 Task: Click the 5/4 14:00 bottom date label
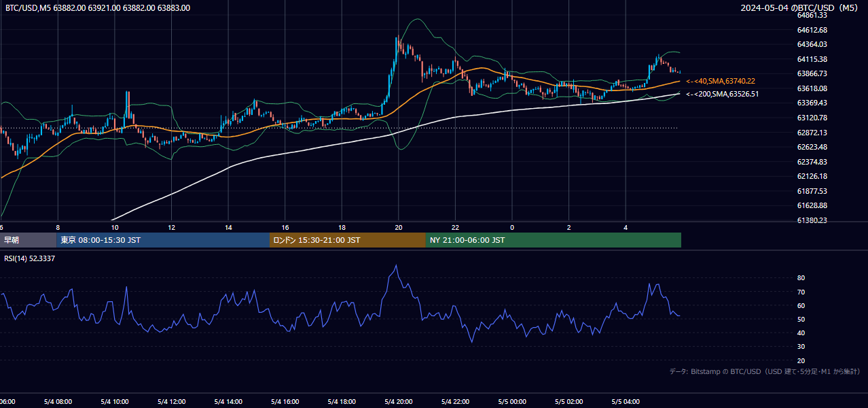(228, 402)
